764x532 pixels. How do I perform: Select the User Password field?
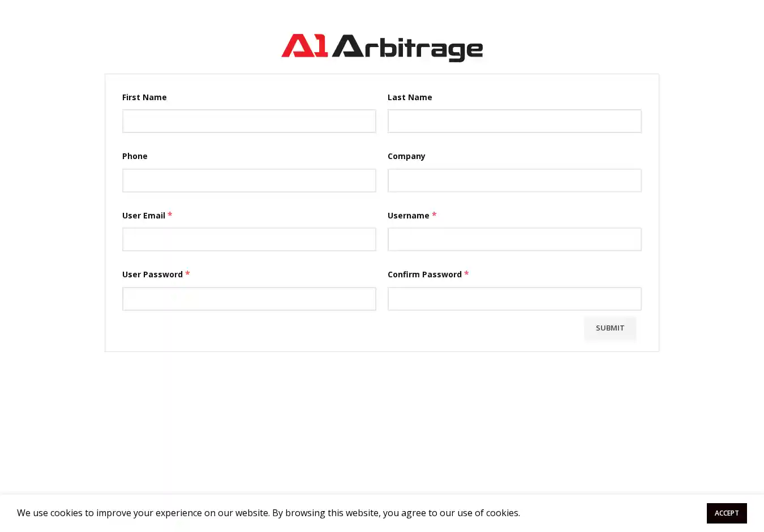(x=249, y=299)
